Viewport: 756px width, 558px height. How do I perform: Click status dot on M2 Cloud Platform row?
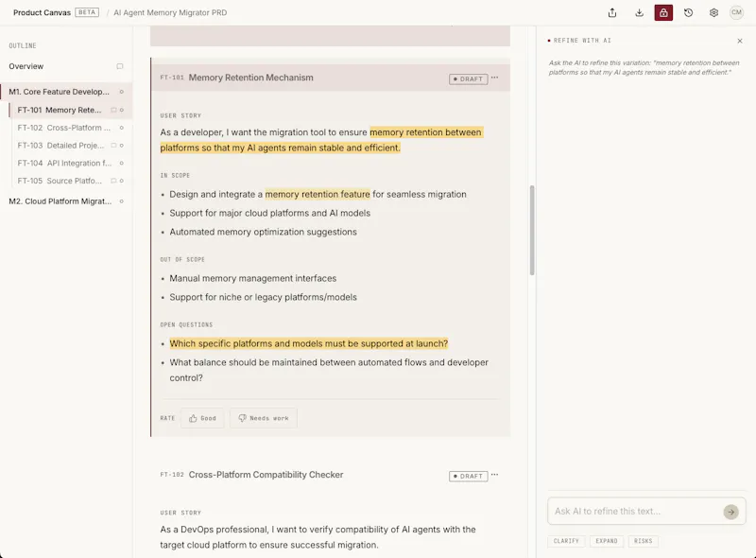click(x=122, y=201)
